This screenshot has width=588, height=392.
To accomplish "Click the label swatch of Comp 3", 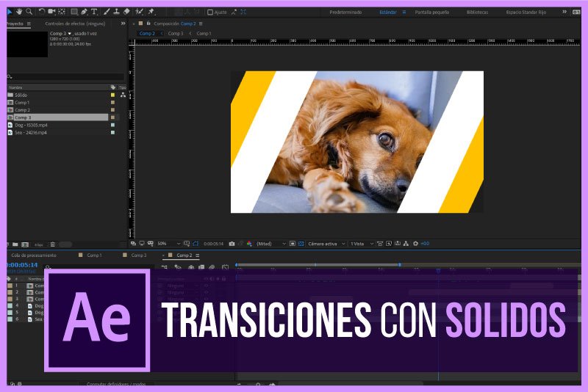I will click(112, 117).
